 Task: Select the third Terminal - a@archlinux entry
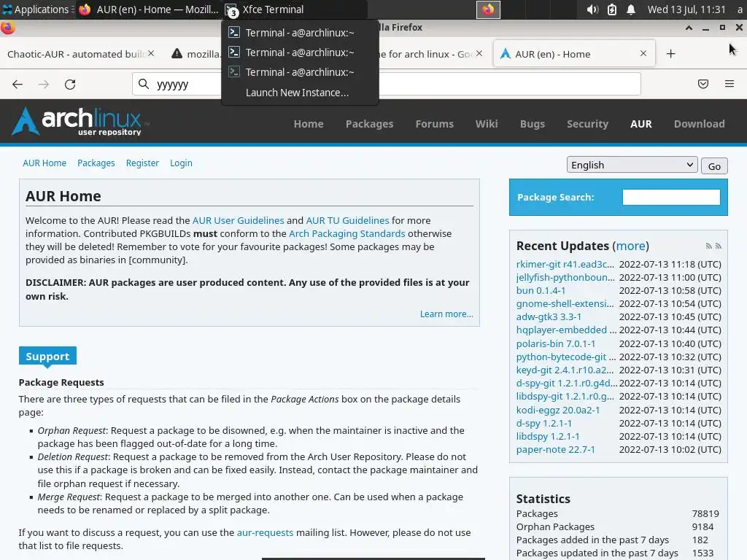[x=300, y=72]
